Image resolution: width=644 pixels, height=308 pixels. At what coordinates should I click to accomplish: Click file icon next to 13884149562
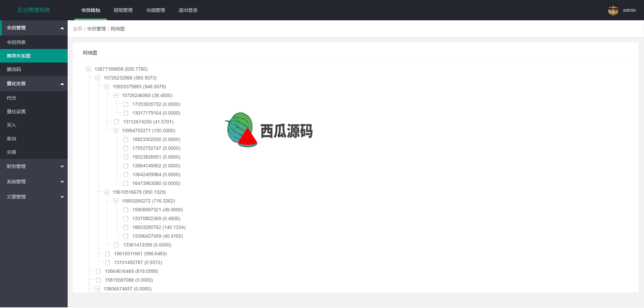pos(126,166)
